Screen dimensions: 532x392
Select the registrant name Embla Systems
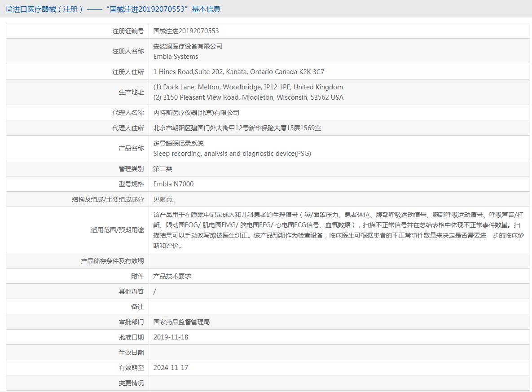(176, 57)
